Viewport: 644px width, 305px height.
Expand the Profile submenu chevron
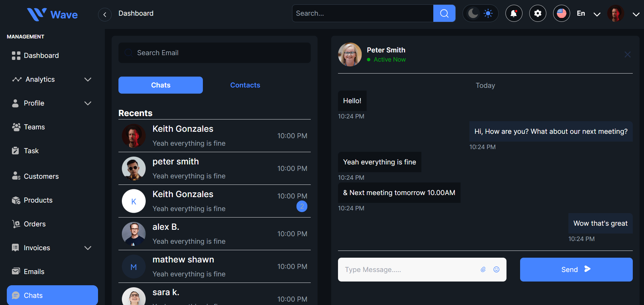tap(88, 103)
